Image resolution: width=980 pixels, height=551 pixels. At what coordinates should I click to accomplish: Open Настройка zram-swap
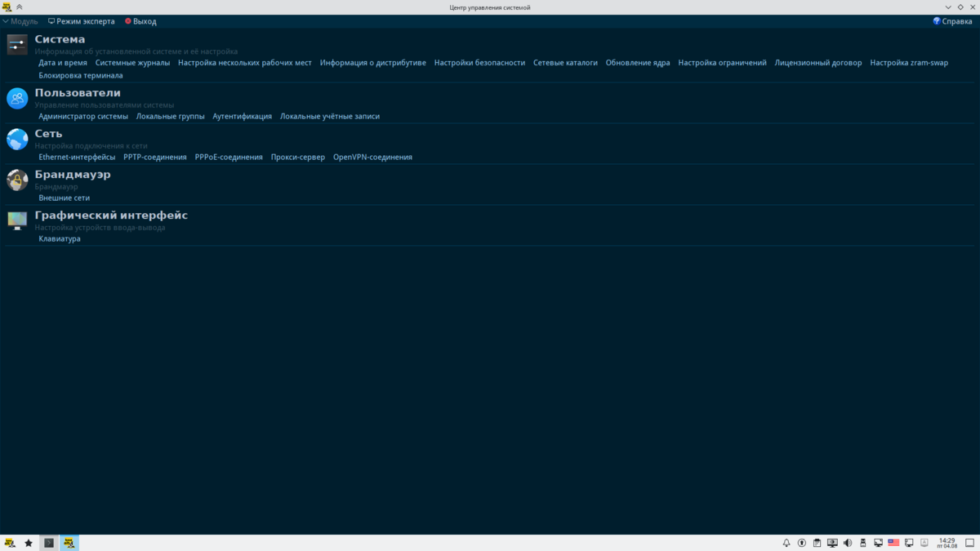pyautogui.click(x=909, y=63)
